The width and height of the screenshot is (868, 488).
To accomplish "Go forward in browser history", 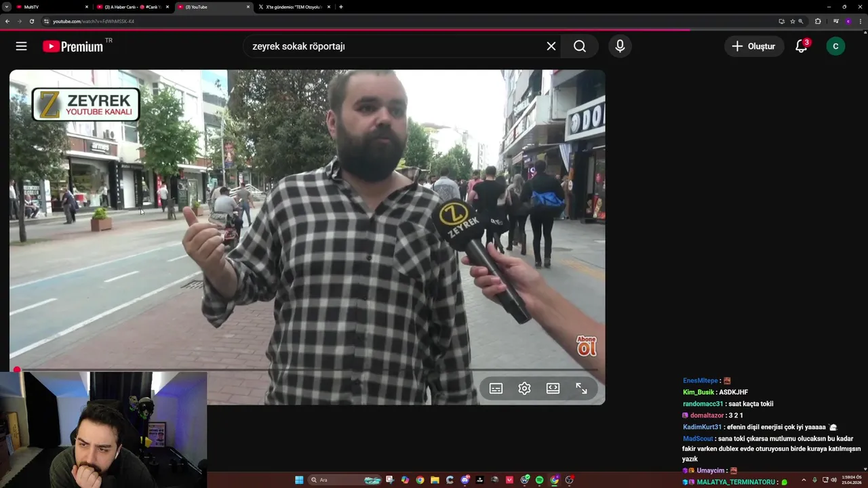I will [x=20, y=21].
